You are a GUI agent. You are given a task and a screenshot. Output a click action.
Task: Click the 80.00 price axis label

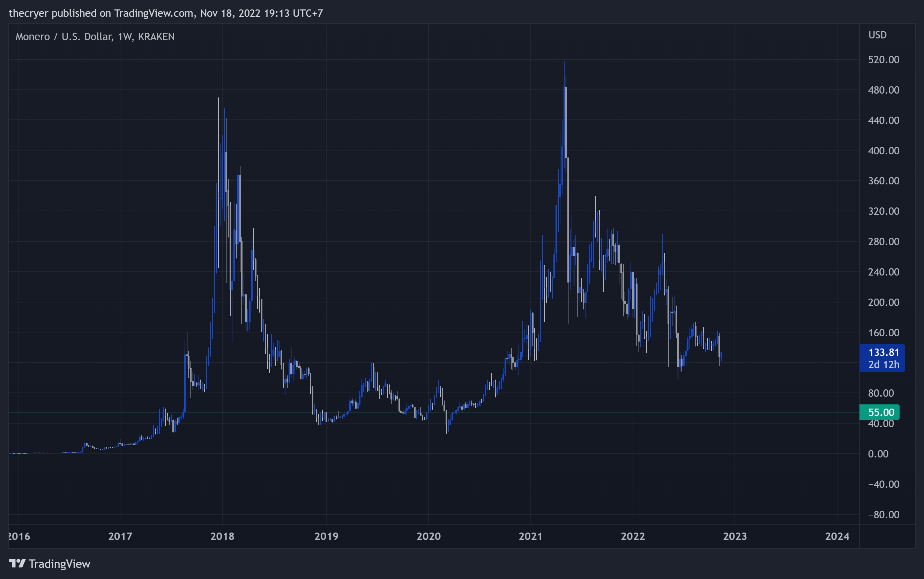tap(881, 393)
